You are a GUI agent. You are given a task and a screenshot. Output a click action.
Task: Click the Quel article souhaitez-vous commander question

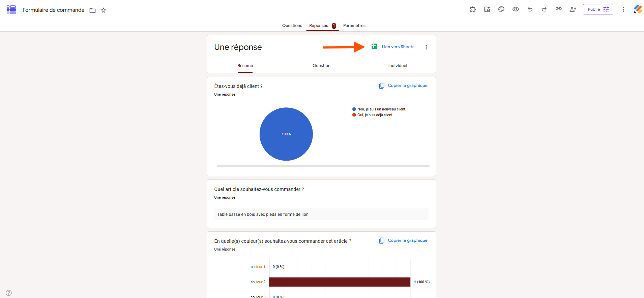(x=259, y=189)
